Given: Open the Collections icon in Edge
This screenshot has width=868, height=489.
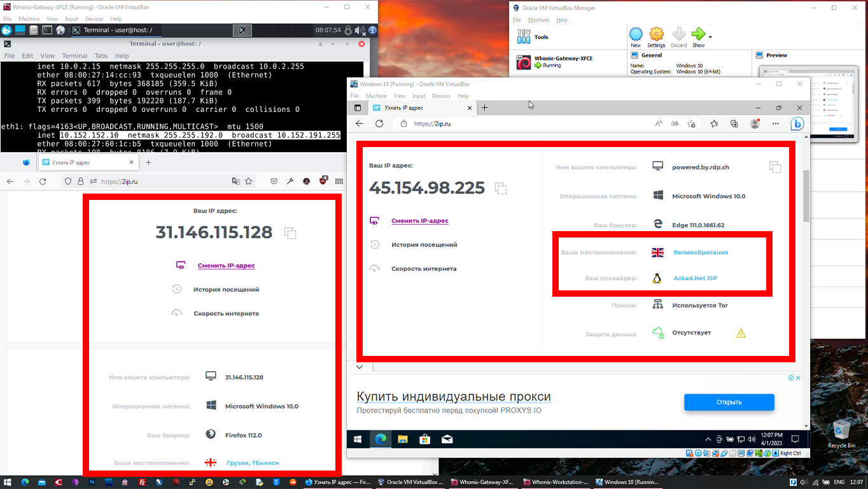Looking at the screenshot, I should coord(734,124).
